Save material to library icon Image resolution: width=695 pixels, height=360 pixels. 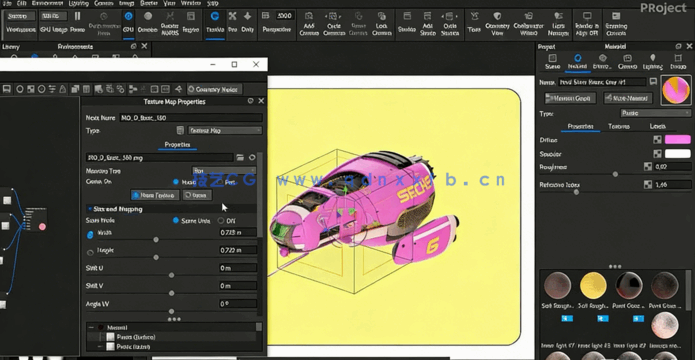pyautogui.click(x=653, y=82)
